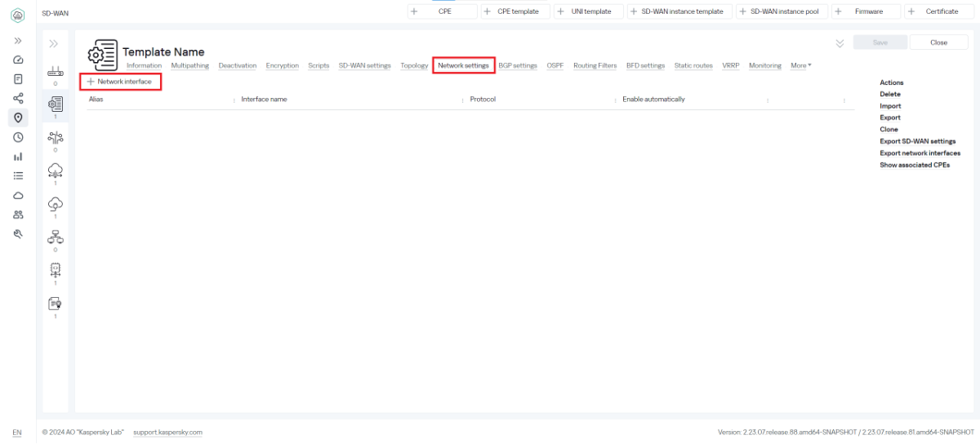
Task: Select Show associated CPEs action
Action: click(x=915, y=165)
